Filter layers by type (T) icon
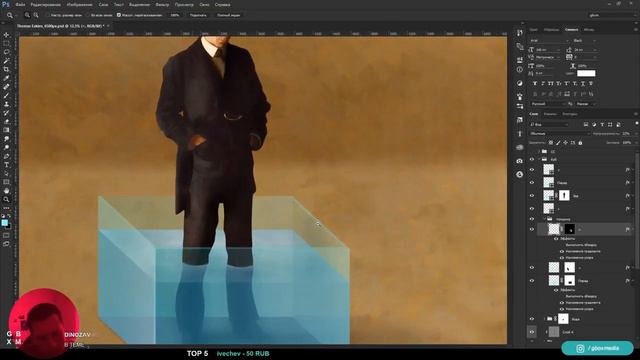The height and width of the screenshot is (360, 640). click(602, 124)
